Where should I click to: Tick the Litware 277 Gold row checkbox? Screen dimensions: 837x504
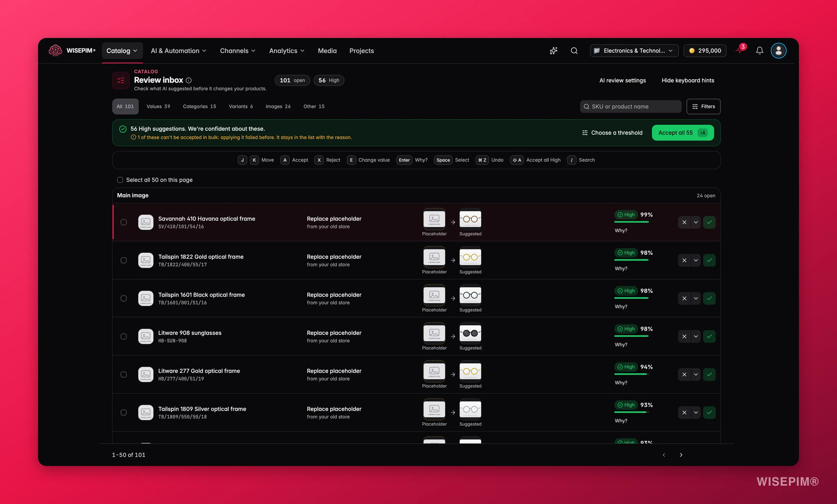click(x=123, y=374)
